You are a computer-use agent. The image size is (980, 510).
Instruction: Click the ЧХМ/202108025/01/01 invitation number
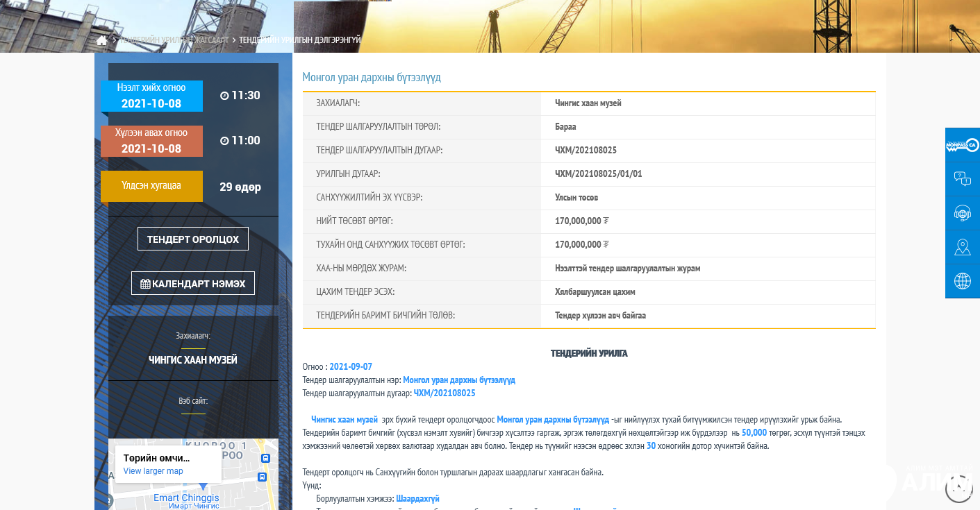click(599, 174)
